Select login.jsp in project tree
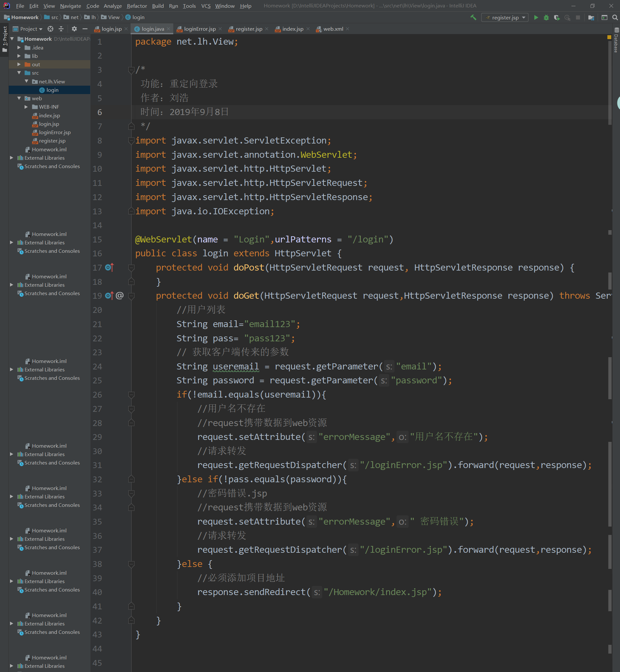 coord(49,124)
